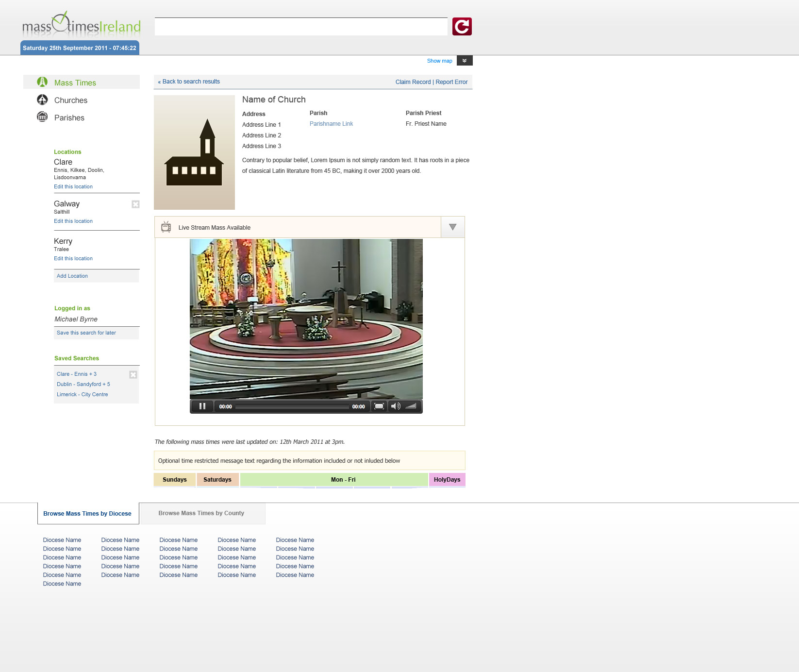Image resolution: width=799 pixels, height=672 pixels.
Task: Click the Churches sidebar icon
Action: (x=43, y=100)
